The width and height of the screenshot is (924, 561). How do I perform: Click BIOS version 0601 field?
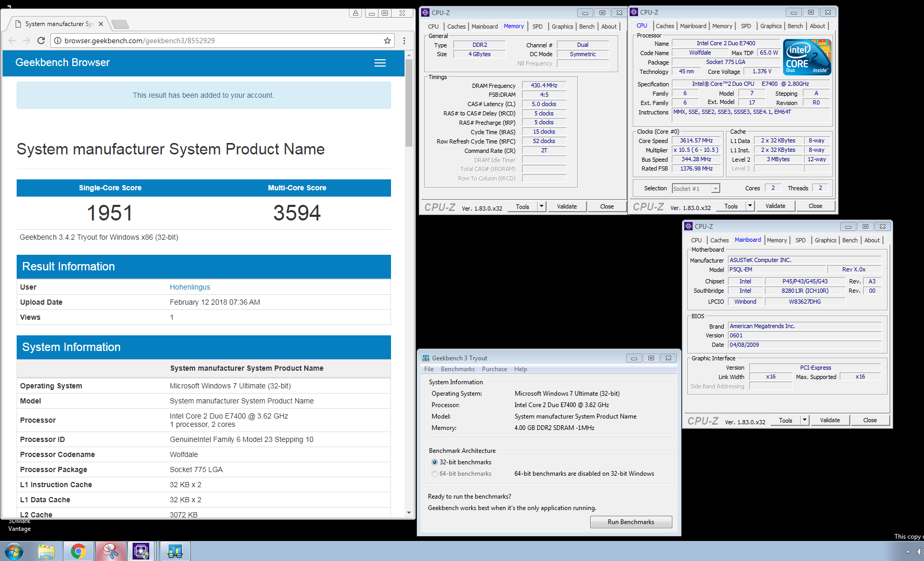(x=804, y=335)
